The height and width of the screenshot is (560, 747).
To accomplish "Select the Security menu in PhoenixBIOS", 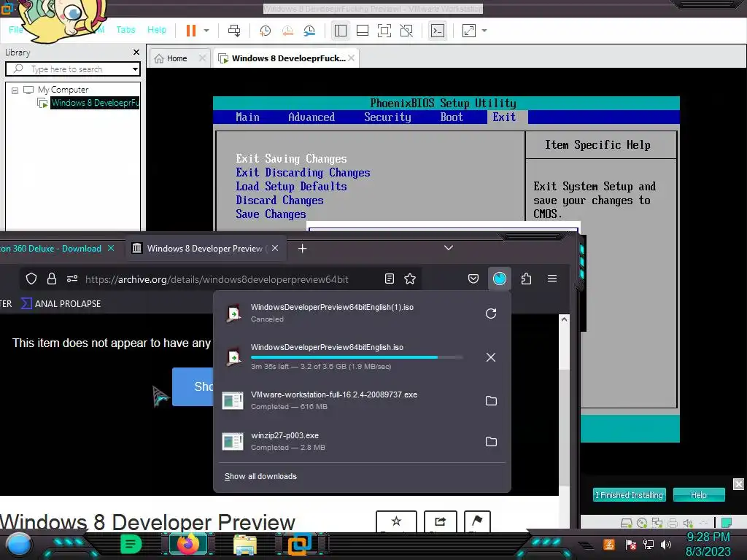I will tap(387, 117).
